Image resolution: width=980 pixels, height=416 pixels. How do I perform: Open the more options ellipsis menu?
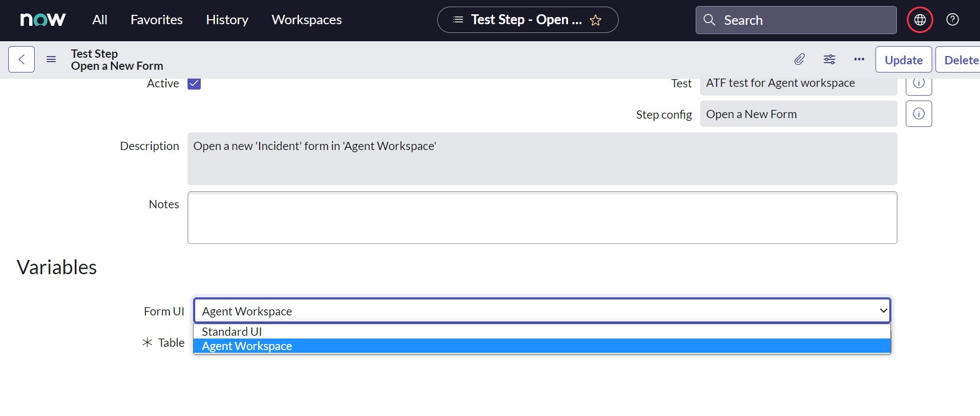coord(858,59)
